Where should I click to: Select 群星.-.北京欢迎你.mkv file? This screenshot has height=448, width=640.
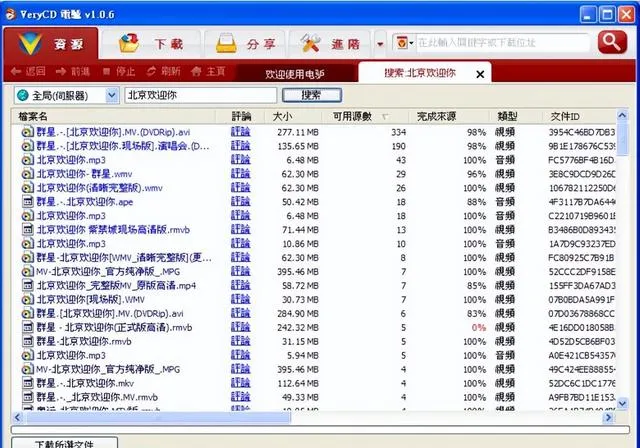click(85, 384)
